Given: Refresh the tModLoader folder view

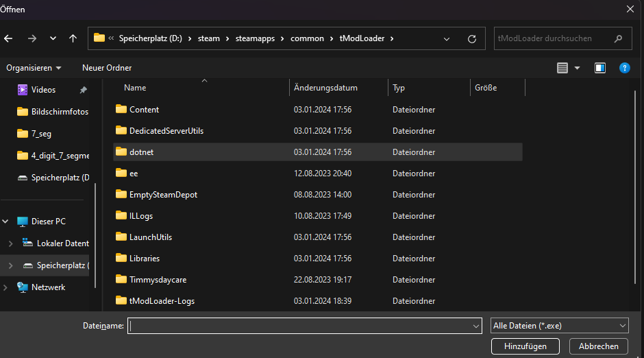Looking at the screenshot, I should 472,38.
